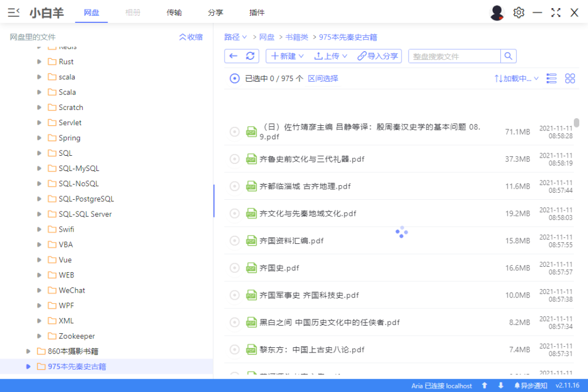Switch to the 分享 tab
Screen dimensions: 588x392
pos(216,13)
